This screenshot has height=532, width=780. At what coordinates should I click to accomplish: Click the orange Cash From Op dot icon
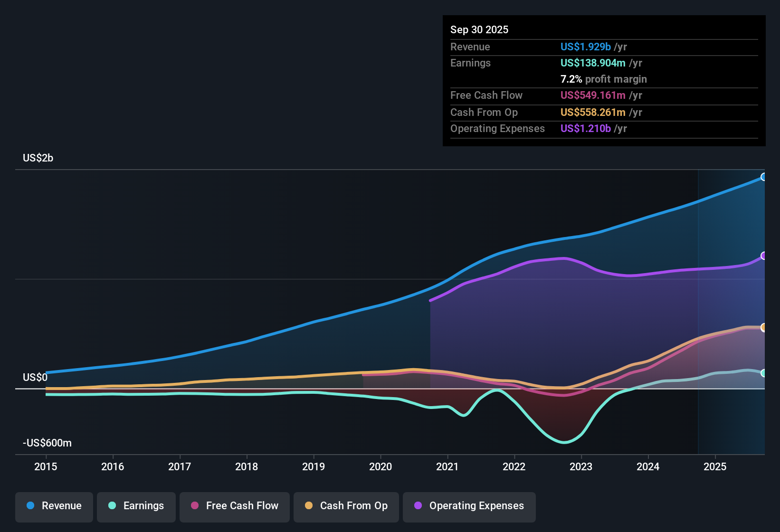click(309, 506)
